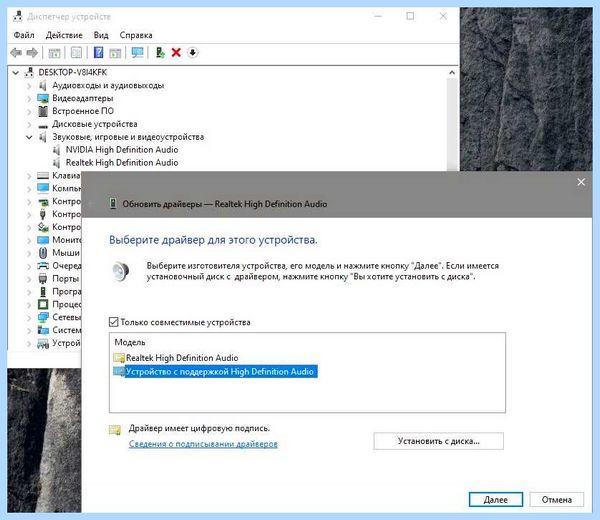Expand the Клавиатуры category arrow
The image size is (600, 520).
(29, 176)
